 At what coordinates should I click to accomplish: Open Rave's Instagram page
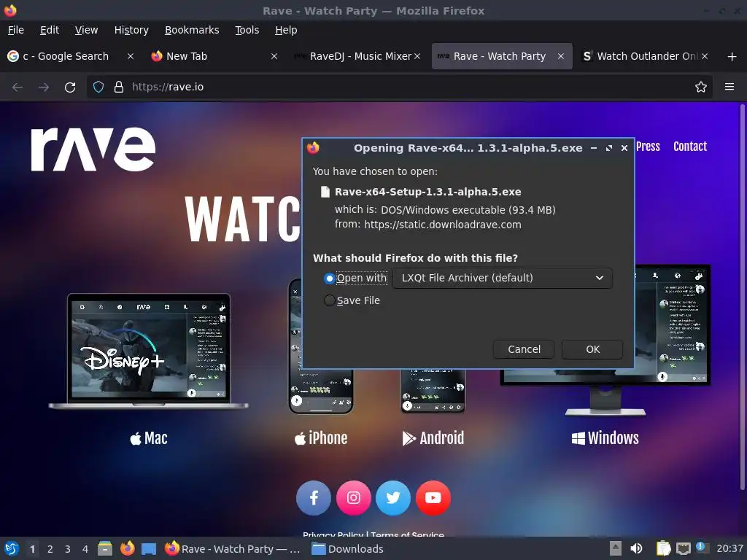354,498
